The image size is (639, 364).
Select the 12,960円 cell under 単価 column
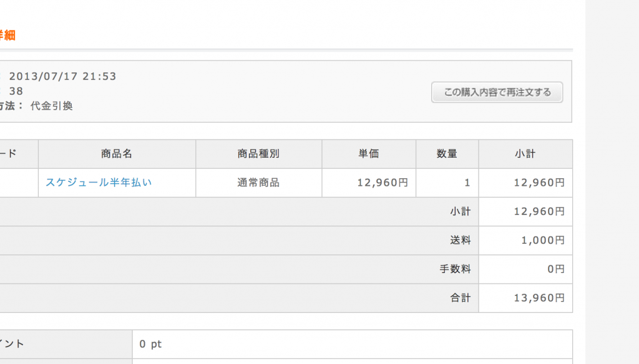click(x=383, y=183)
